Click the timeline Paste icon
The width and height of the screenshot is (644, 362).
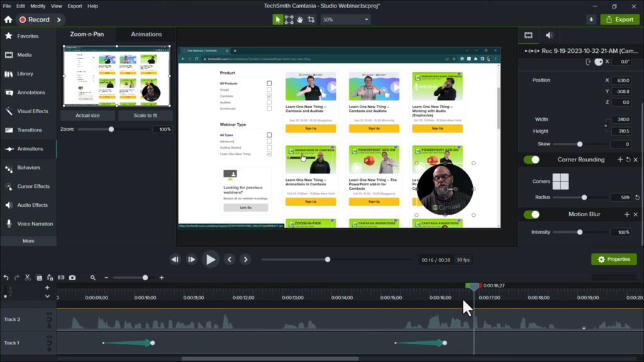50,278
